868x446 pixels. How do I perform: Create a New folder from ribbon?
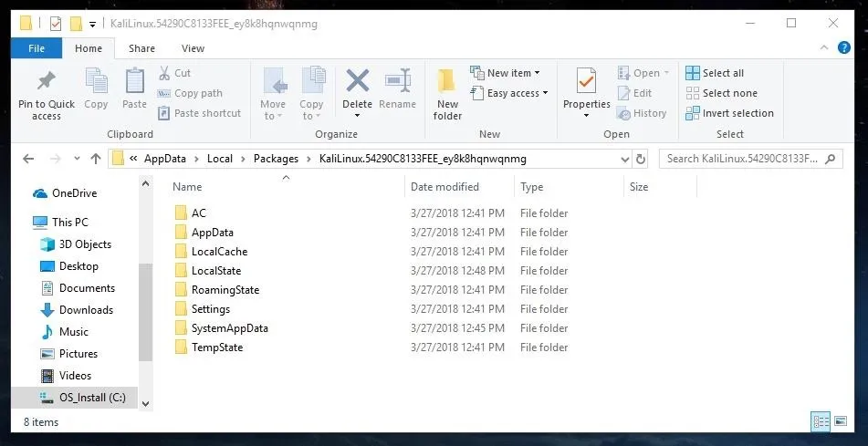click(x=447, y=94)
